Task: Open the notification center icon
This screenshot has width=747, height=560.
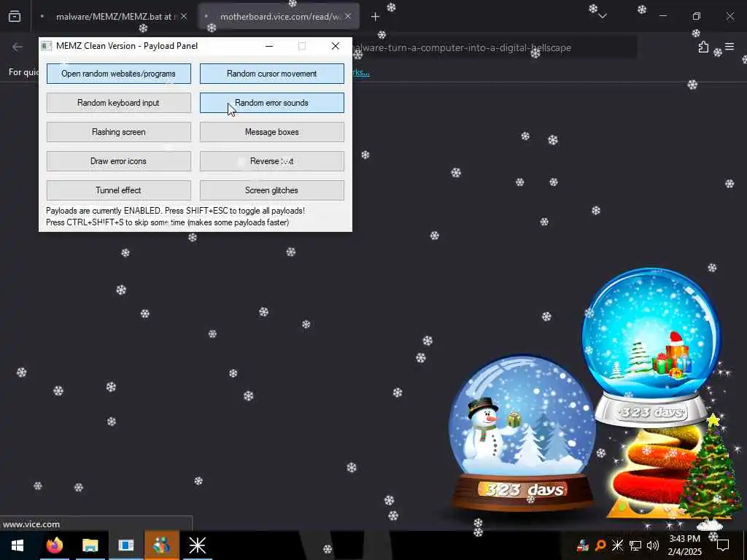Action: [x=723, y=545]
